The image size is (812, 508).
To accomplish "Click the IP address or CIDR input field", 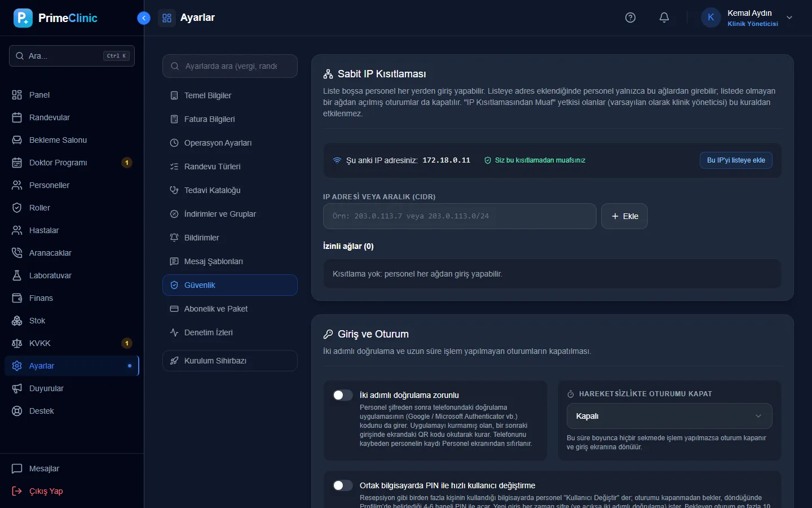I will 460,216.
